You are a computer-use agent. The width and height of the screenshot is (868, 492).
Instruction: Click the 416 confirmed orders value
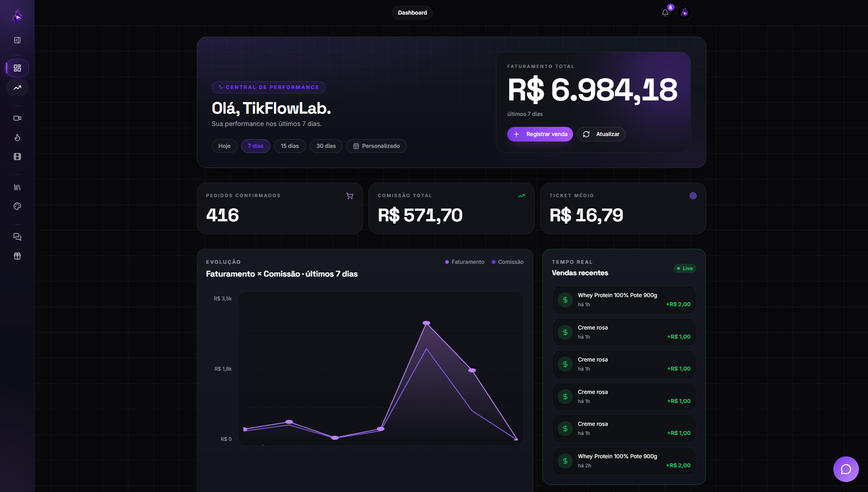pyautogui.click(x=222, y=215)
